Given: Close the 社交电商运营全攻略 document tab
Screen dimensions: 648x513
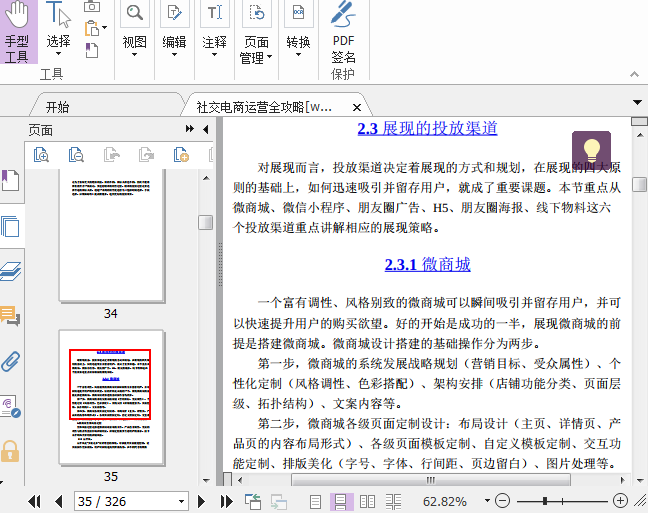Looking at the screenshot, I should click(x=357, y=108).
